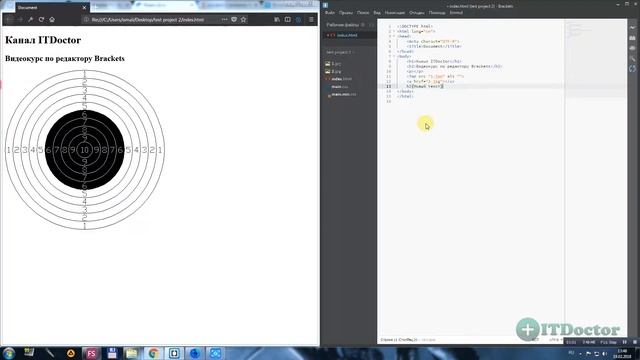
Task: Collapse the head tag fold arrow on line 3
Action: coord(394,36)
